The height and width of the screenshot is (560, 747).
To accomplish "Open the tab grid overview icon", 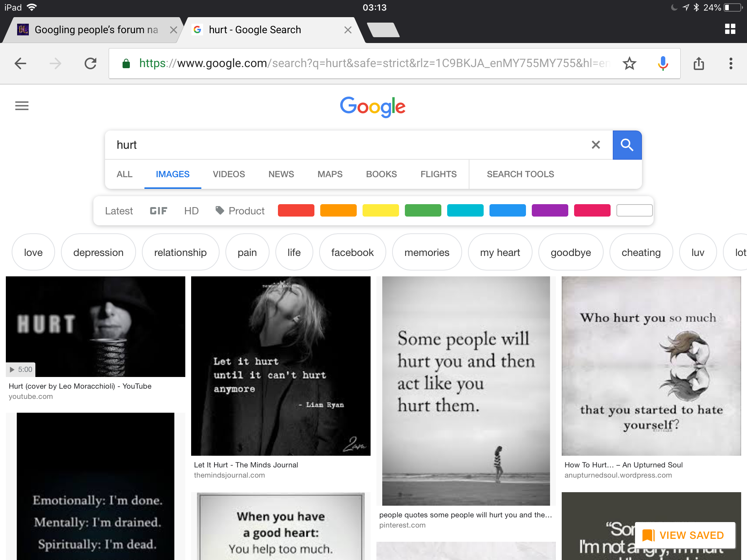I will click(730, 29).
